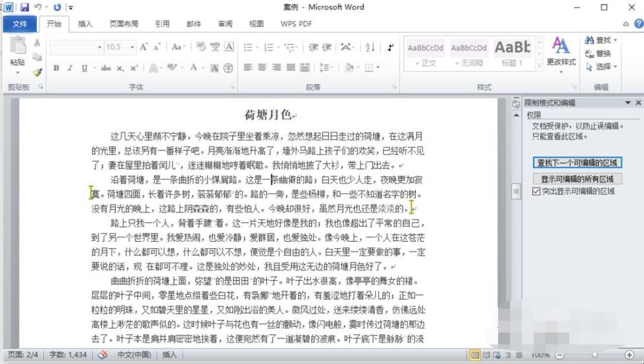Click the Clear Formatting icon

201,47
